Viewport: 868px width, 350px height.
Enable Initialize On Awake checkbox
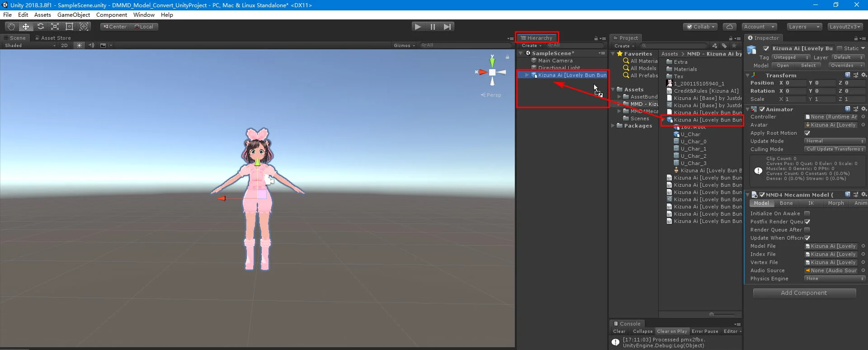point(807,213)
